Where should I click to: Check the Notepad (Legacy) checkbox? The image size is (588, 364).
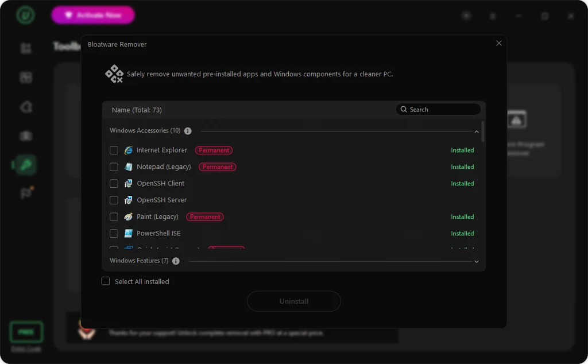pos(114,167)
